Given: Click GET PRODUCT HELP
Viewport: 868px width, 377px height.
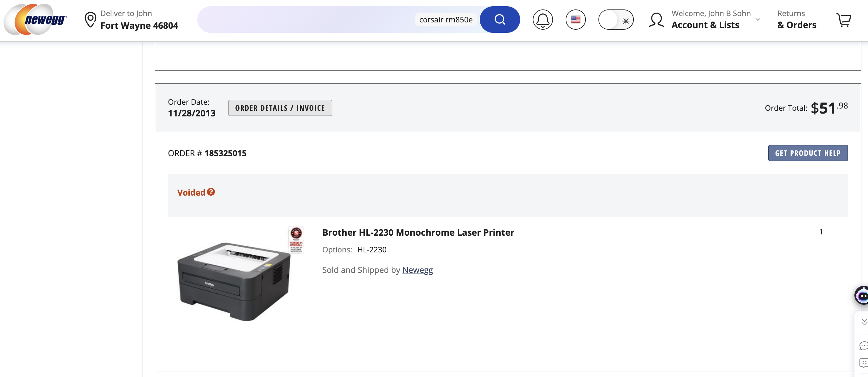Looking at the screenshot, I should click(x=808, y=153).
